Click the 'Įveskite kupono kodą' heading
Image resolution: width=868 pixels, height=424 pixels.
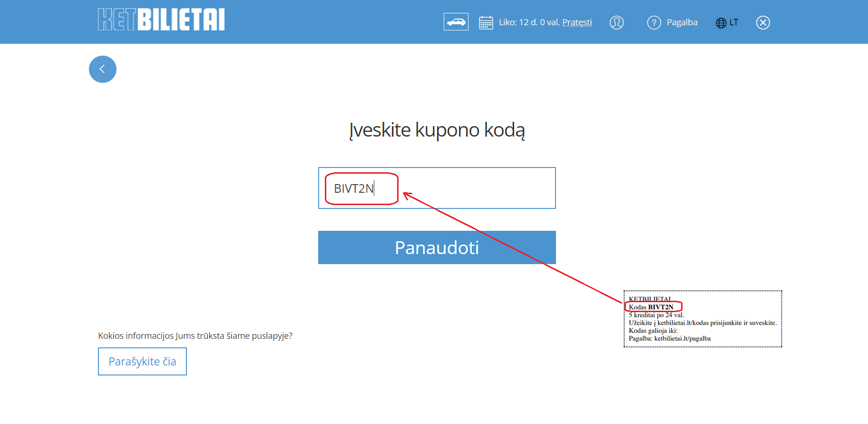(x=437, y=130)
